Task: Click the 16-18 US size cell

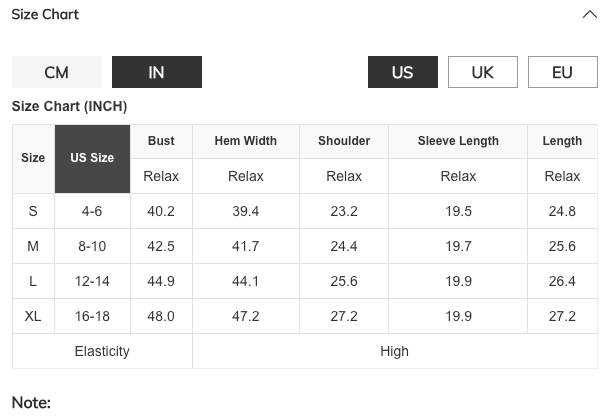Action: click(x=92, y=316)
